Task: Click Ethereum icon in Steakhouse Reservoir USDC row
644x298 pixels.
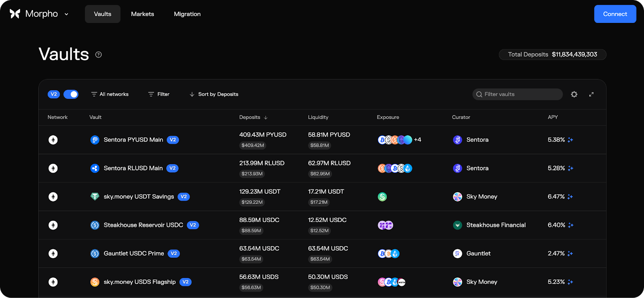Action: [x=53, y=225]
